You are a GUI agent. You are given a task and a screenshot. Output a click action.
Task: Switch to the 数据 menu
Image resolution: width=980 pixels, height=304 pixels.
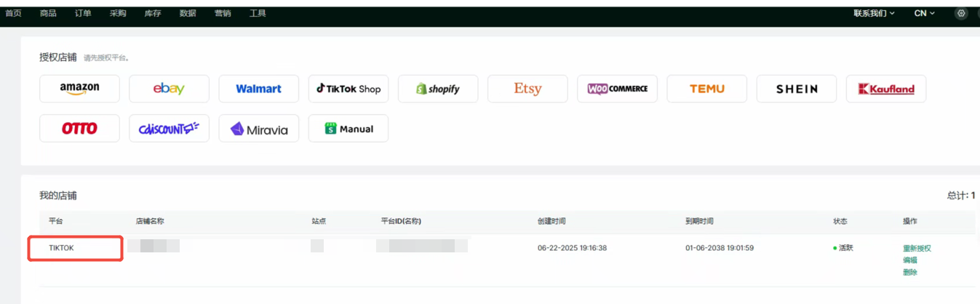(188, 13)
